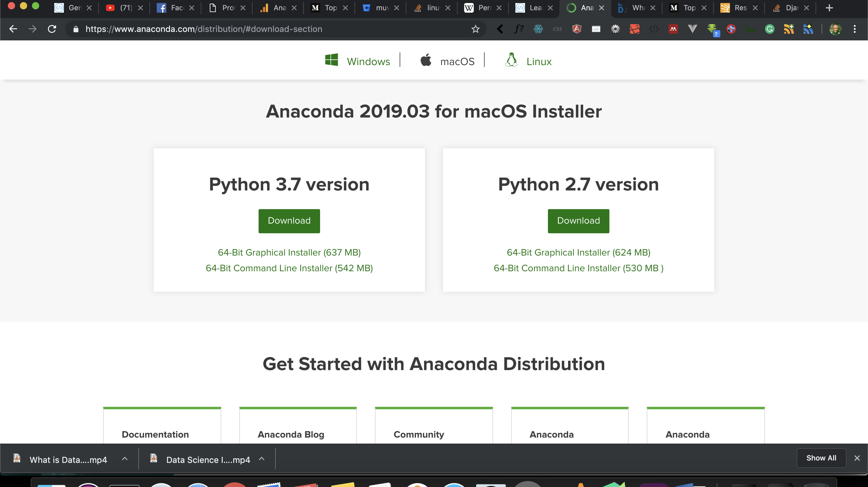Close the downloads bar
Image resolution: width=868 pixels, height=487 pixels.
pos(857,458)
